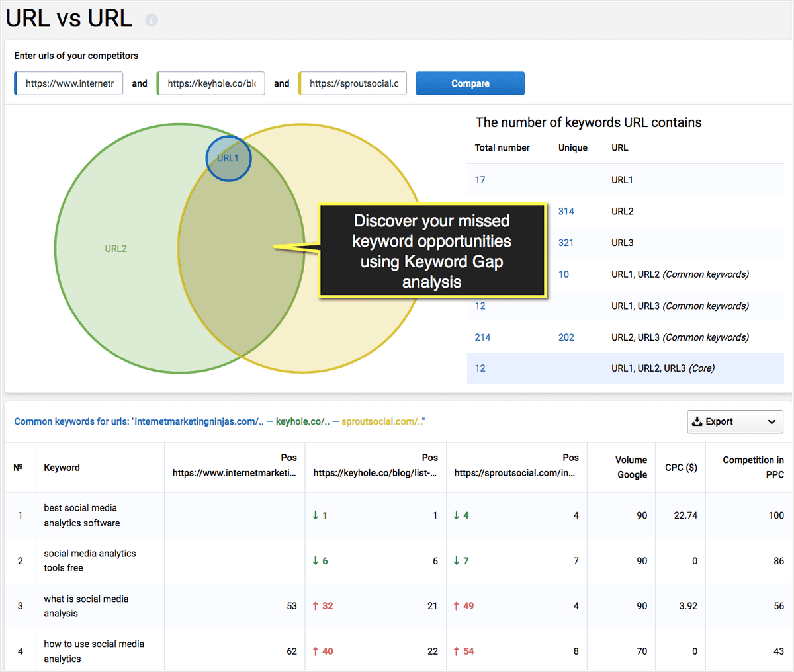
Task: Click the green arrow showing 6 in row two
Action: click(322, 560)
